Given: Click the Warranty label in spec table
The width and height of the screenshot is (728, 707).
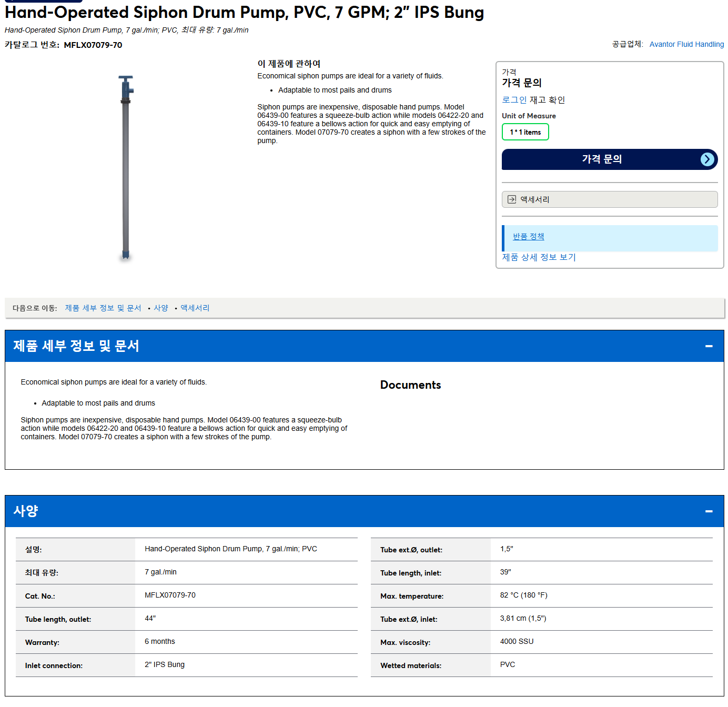Looking at the screenshot, I should [x=42, y=643].
